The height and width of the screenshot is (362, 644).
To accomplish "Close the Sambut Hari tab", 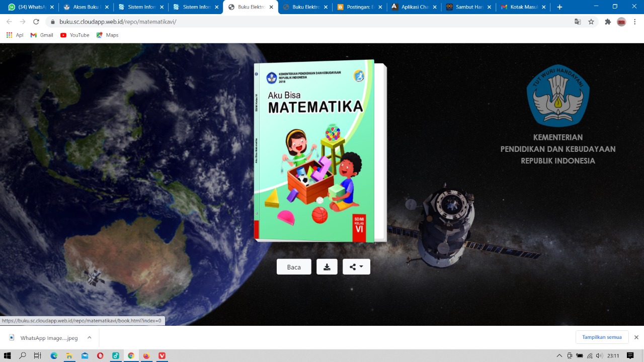I will tap(489, 7).
